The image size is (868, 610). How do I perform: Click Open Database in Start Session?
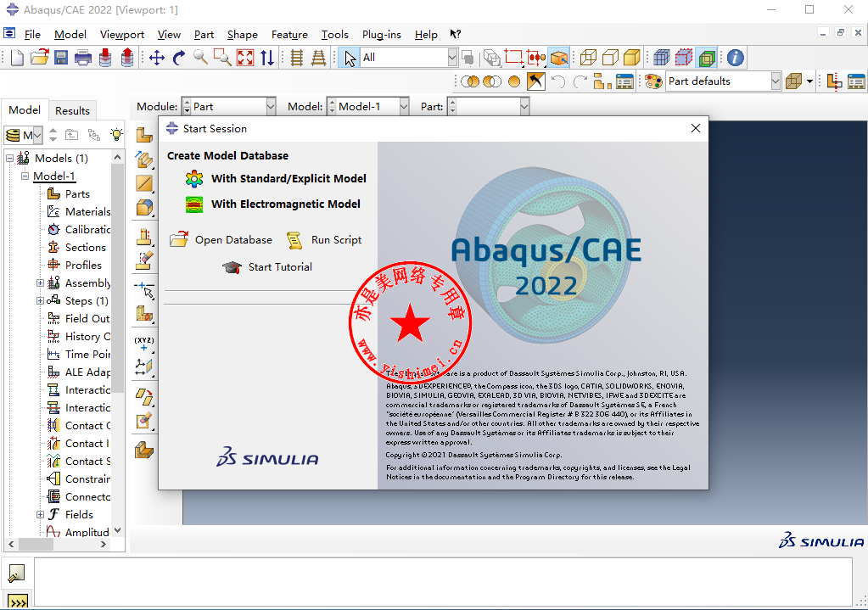(232, 240)
